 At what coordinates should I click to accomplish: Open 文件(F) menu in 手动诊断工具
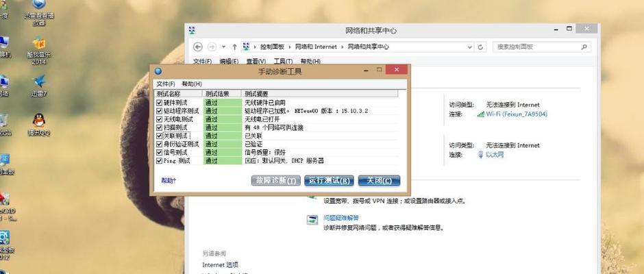point(166,84)
